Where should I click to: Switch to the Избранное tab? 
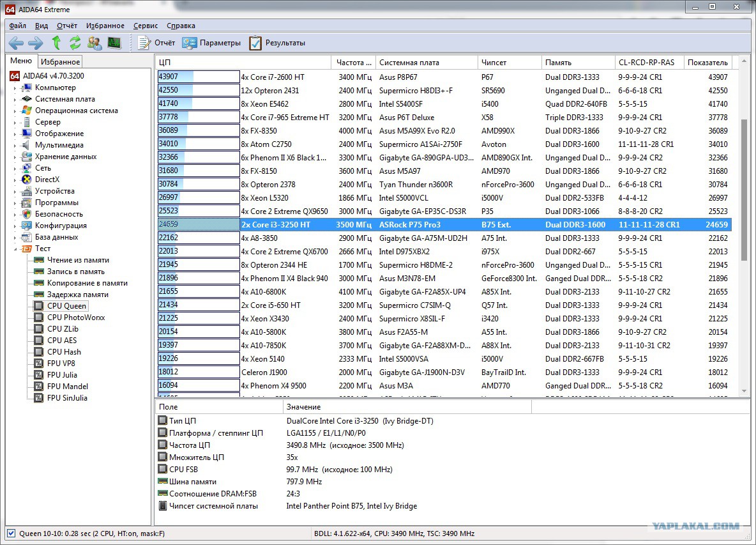tap(60, 62)
